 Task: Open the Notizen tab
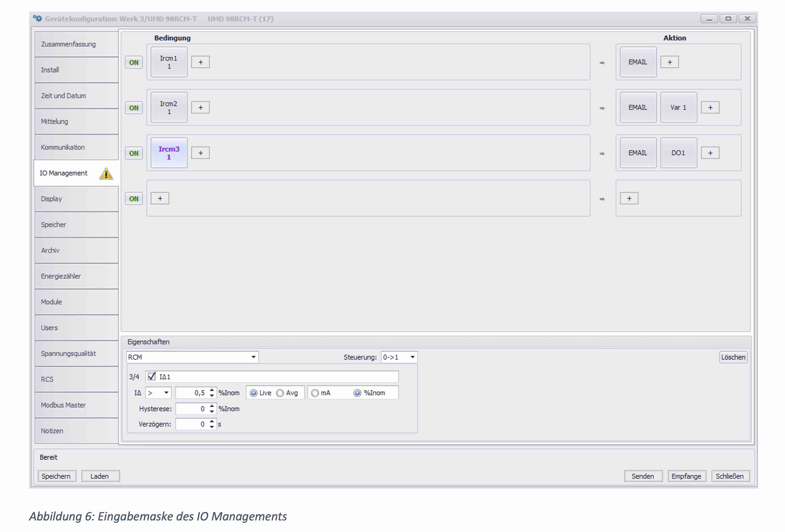click(77, 431)
